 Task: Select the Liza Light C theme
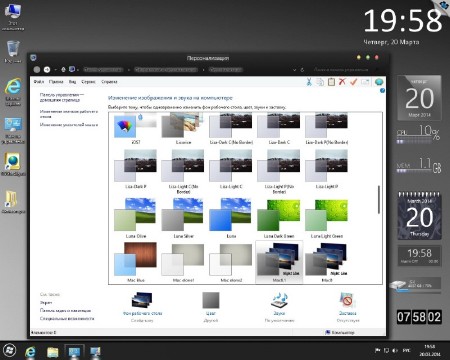click(231, 169)
